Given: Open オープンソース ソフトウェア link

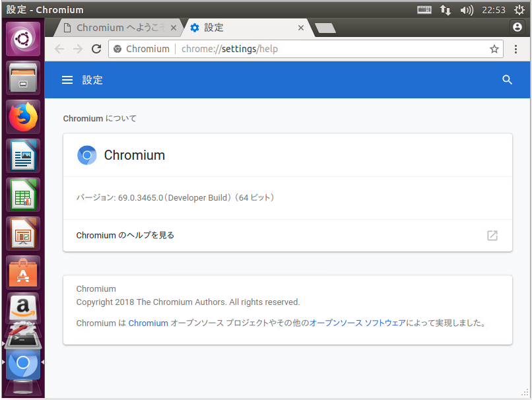Looking at the screenshot, I should click(358, 323).
